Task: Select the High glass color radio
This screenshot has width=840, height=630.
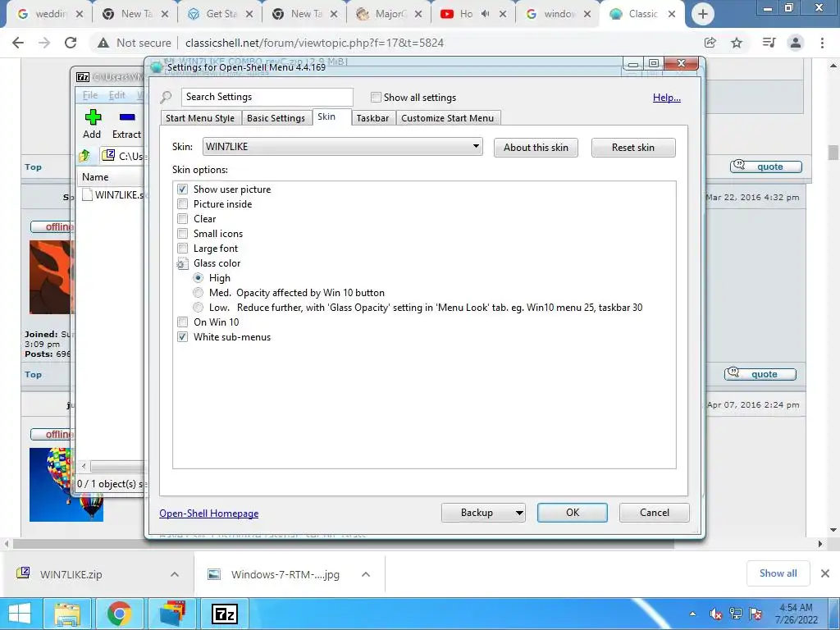Action: click(x=199, y=278)
